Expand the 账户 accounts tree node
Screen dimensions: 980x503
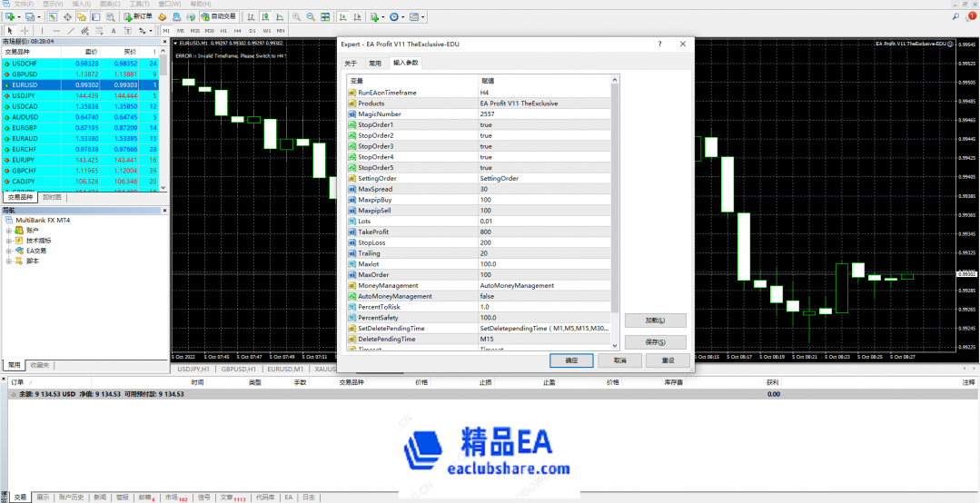(9, 231)
